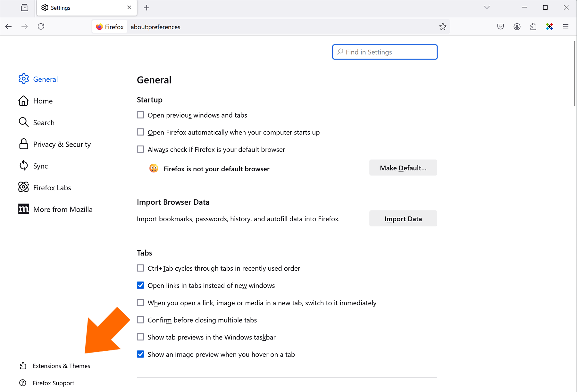The image size is (577, 392).
Task: Uncheck Open links in tabs instead of new windows
Action: 140,285
